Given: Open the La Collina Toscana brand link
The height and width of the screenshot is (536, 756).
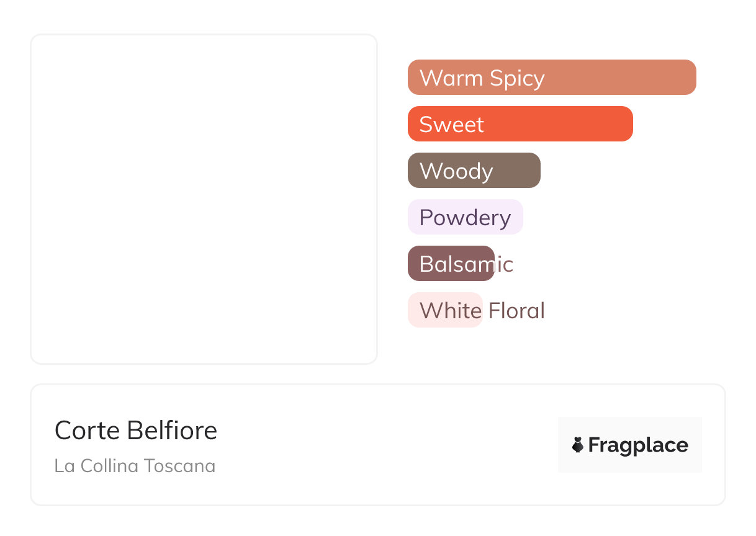Looking at the screenshot, I should pyautogui.click(x=135, y=466).
